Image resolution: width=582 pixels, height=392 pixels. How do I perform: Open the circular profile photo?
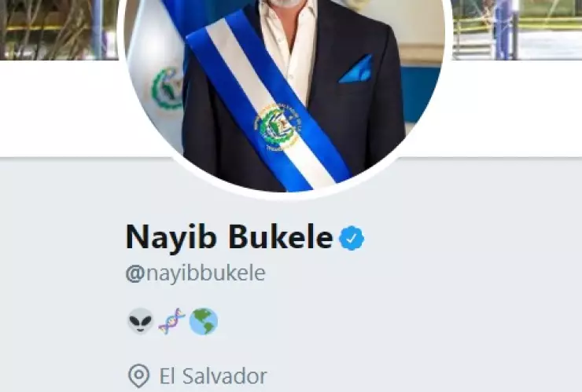(285, 93)
